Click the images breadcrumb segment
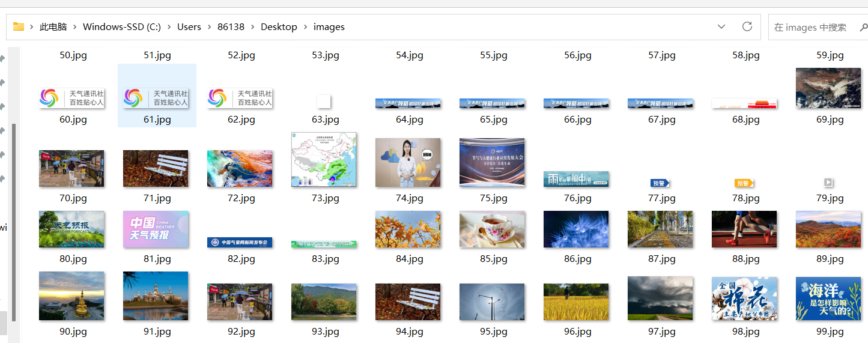The width and height of the screenshot is (868, 343). pyautogui.click(x=329, y=27)
